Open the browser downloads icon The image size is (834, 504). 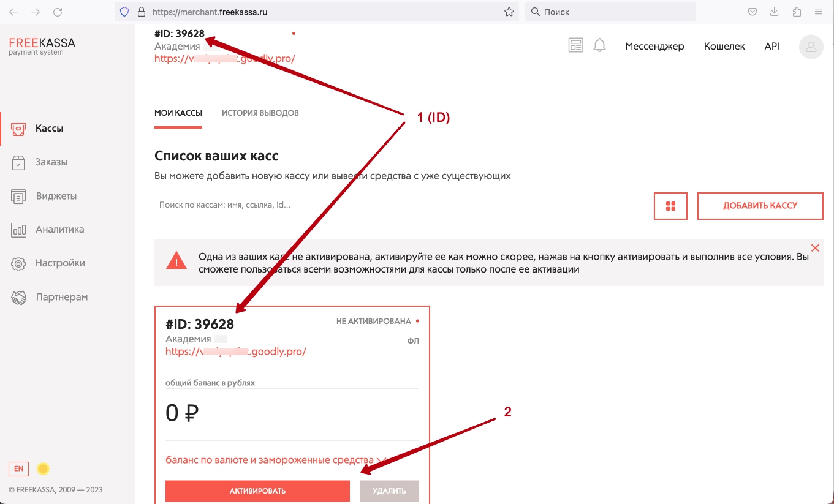(x=775, y=12)
